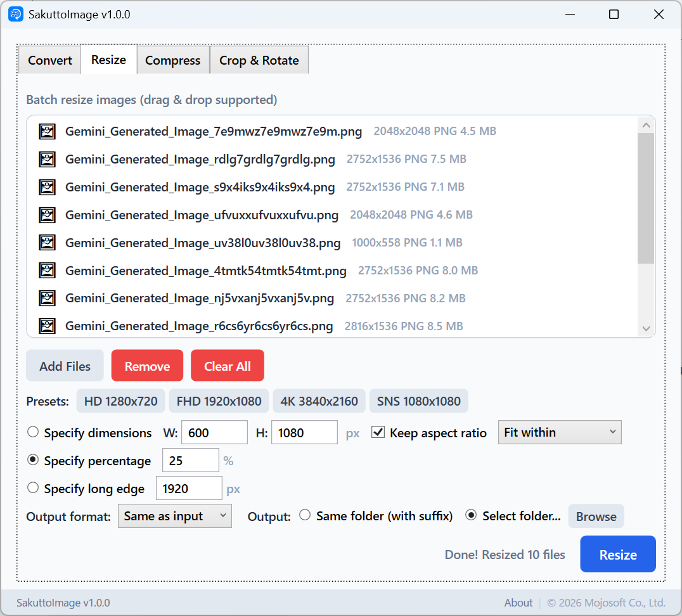
Task: Select the Specify long edge option
Action: coord(33,488)
